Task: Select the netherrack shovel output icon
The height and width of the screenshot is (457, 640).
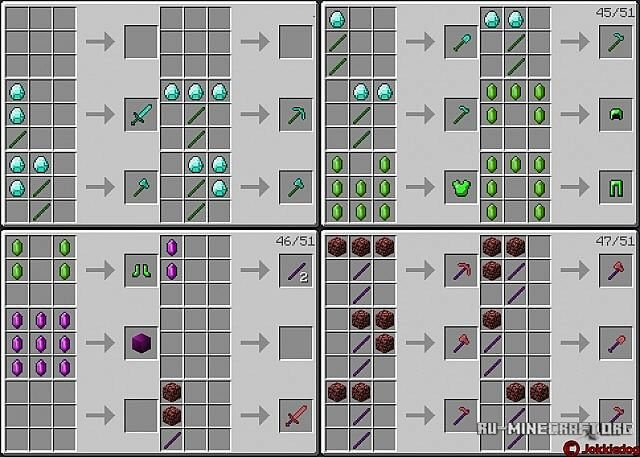Action: point(616,343)
